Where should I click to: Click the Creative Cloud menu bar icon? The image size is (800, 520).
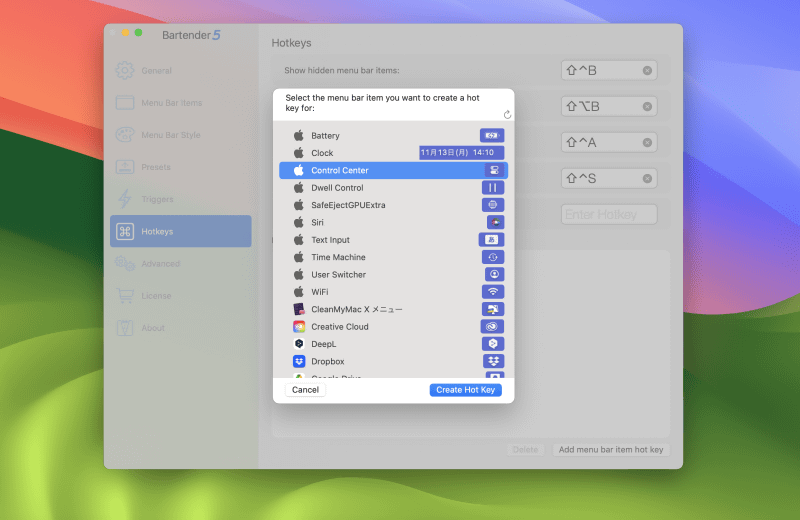pos(492,326)
